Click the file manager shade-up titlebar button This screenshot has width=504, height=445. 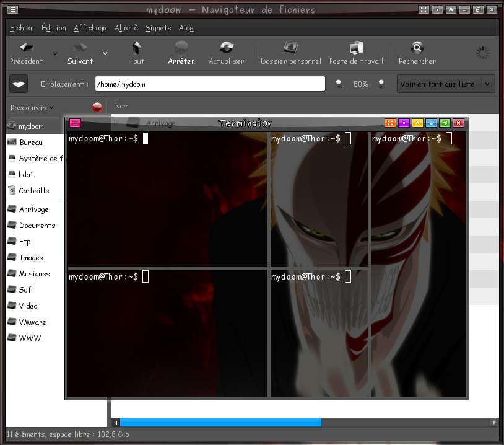(x=451, y=10)
